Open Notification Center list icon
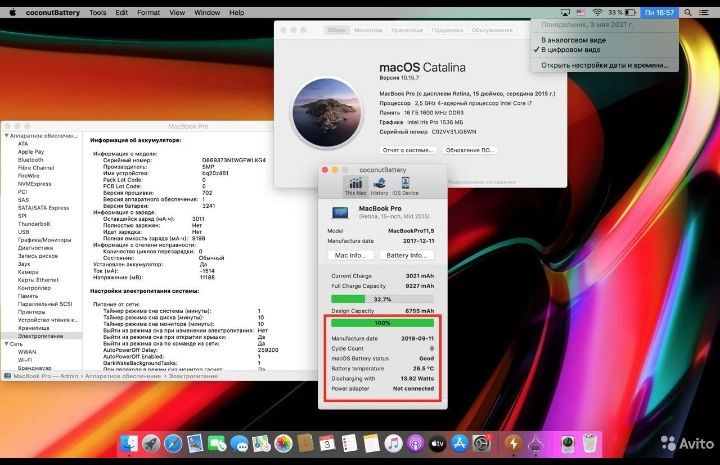This screenshot has height=465, width=720. pos(704,12)
